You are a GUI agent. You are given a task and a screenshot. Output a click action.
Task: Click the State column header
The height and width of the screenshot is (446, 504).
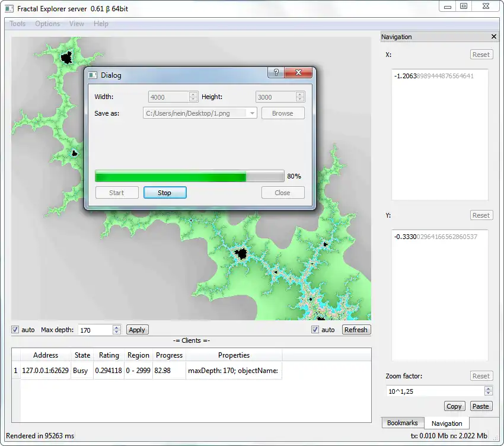82,355
